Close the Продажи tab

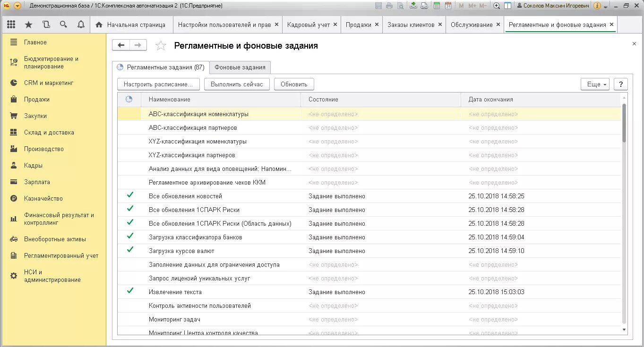tap(376, 24)
